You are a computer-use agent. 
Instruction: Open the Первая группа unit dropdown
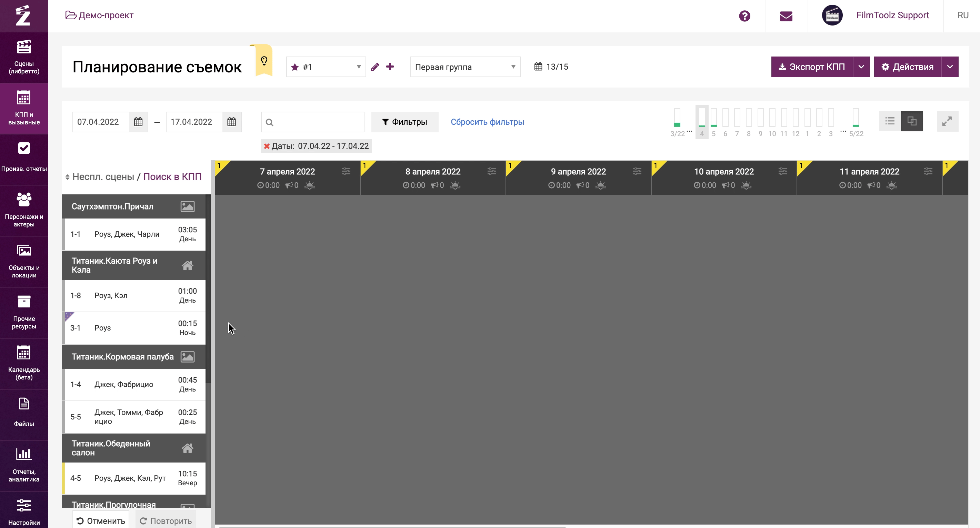pos(465,67)
